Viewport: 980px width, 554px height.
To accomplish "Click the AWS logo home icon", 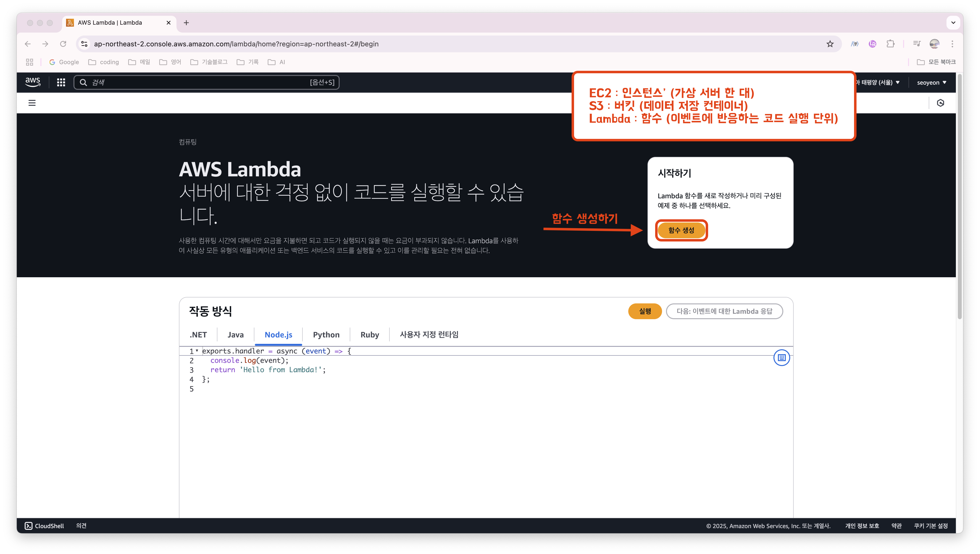I will click(x=33, y=82).
